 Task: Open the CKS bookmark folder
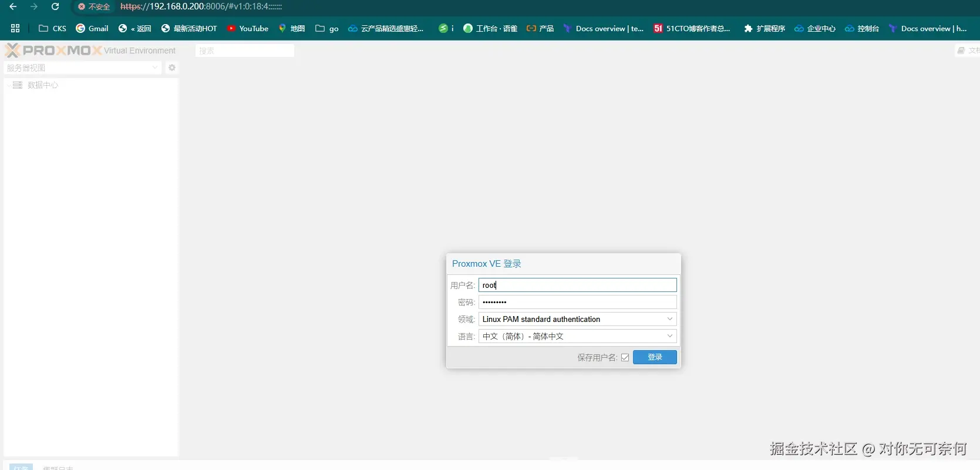click(x=52, y=28)
